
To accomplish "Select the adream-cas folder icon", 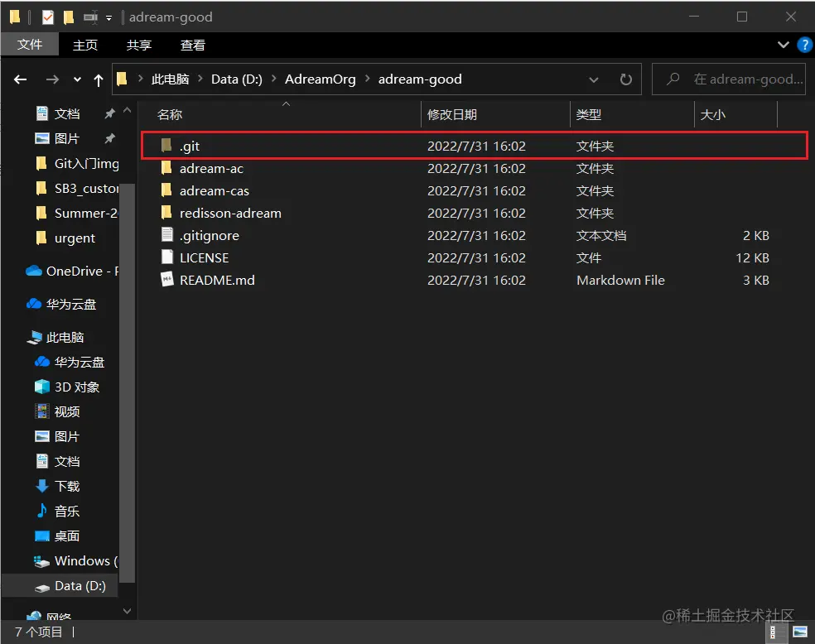I will pos(166,190).
